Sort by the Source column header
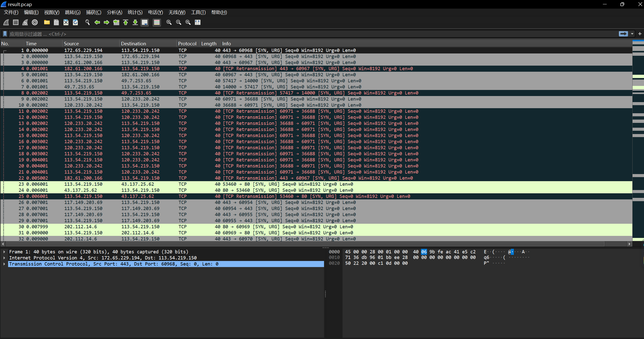 91,44
